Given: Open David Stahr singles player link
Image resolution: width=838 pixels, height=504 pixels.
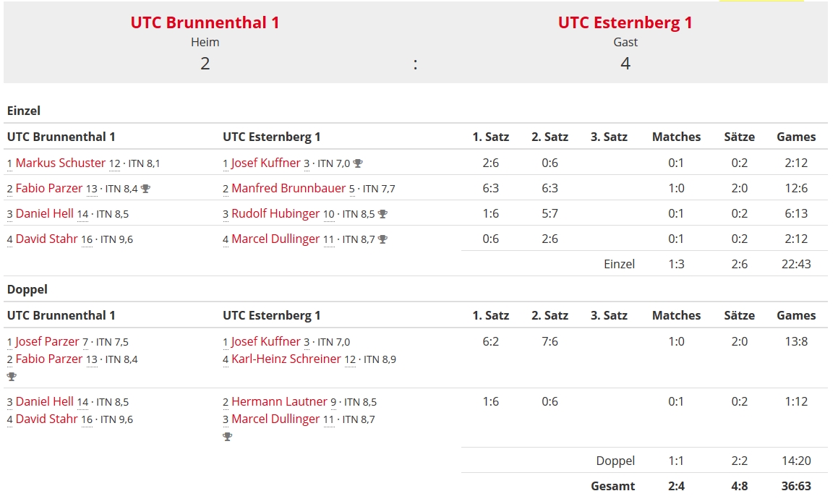Looking at the screenshot, I should 46,239.
